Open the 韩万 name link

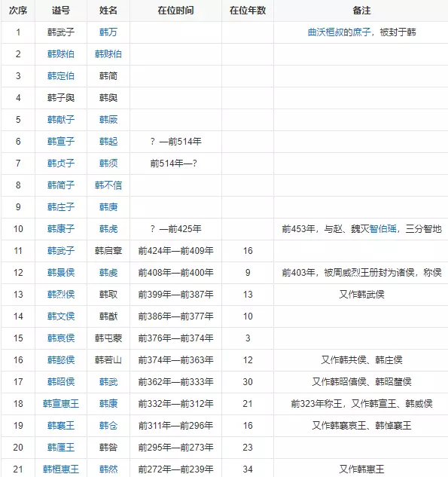[108, 32]
